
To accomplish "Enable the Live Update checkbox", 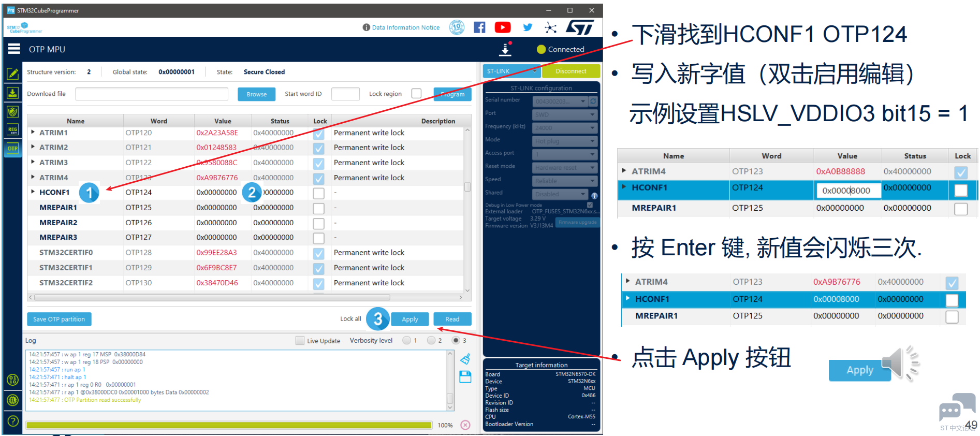I will click(x=300, y=341).
